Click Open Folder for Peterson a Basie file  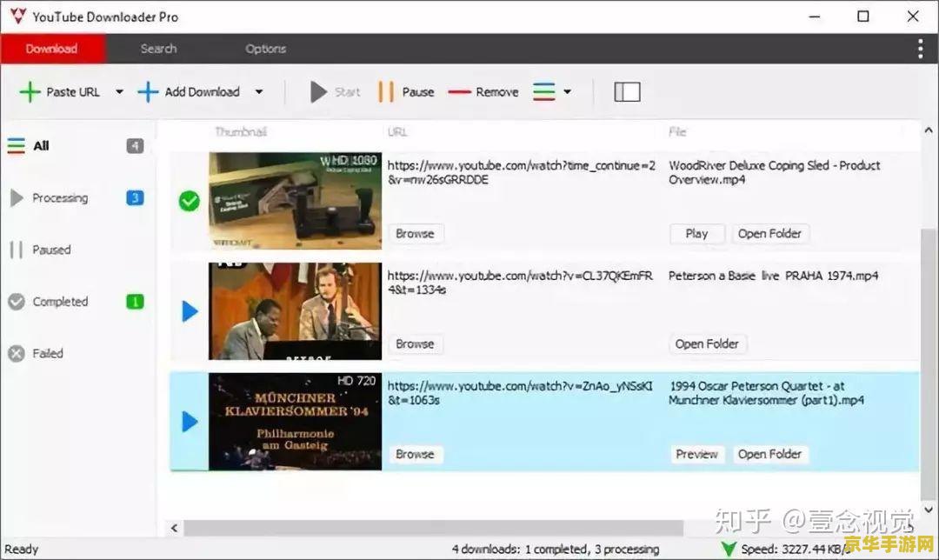[707, 343]
